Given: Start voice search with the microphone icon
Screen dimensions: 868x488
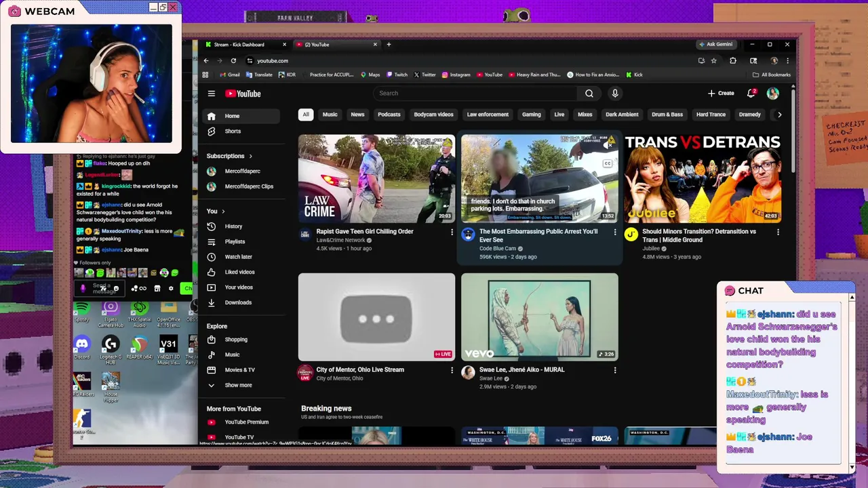Looking at the screenshot, I should click(x=615, y=94).
